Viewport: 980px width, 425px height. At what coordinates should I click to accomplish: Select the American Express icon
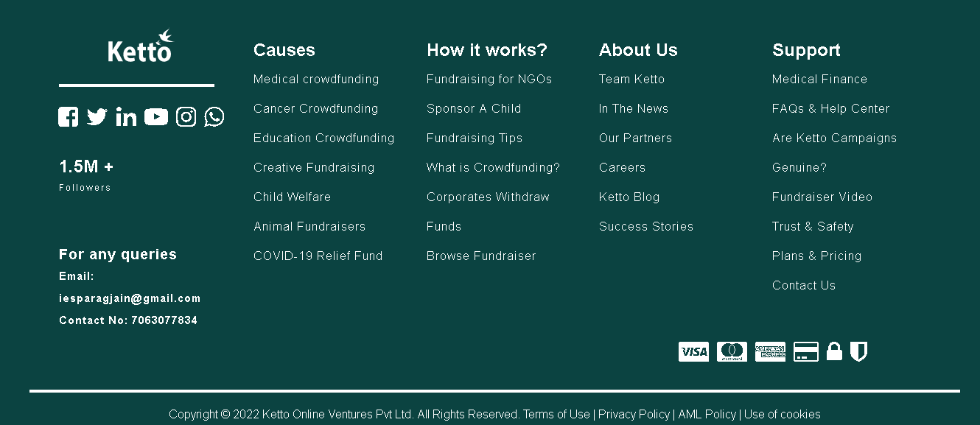click(770, 351)
